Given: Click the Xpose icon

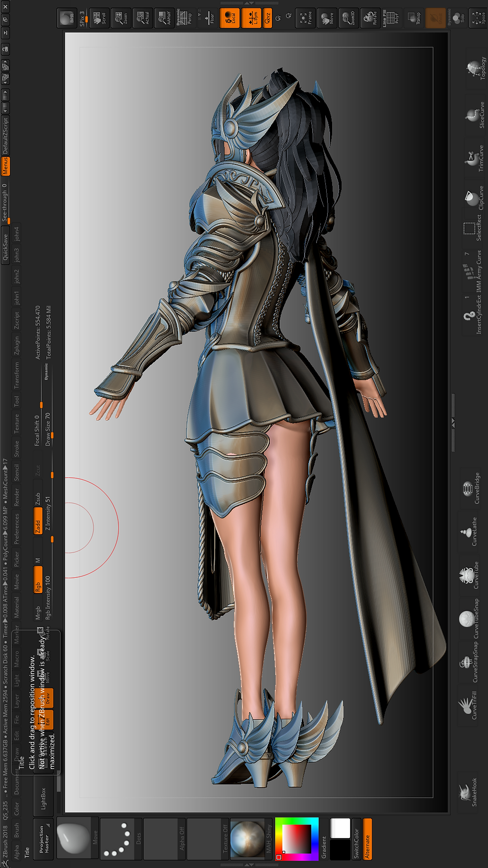Looking at the screenshot, I should (478, 18).
